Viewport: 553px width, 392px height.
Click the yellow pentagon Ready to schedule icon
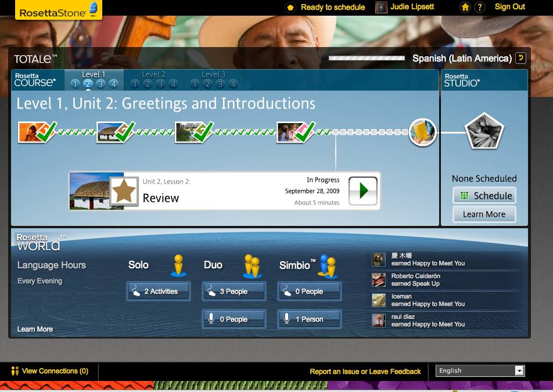(290, 7)
